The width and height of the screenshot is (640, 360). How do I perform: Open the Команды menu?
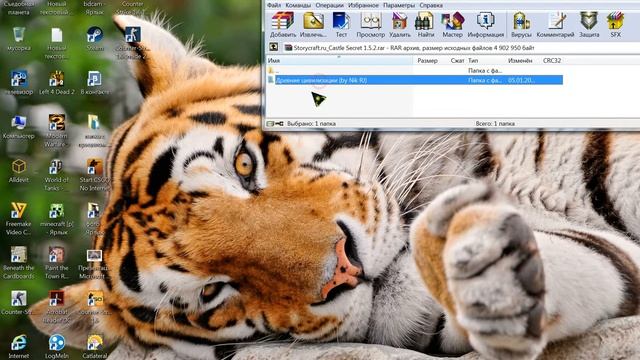pyautogui.click(x=298, y=5)
